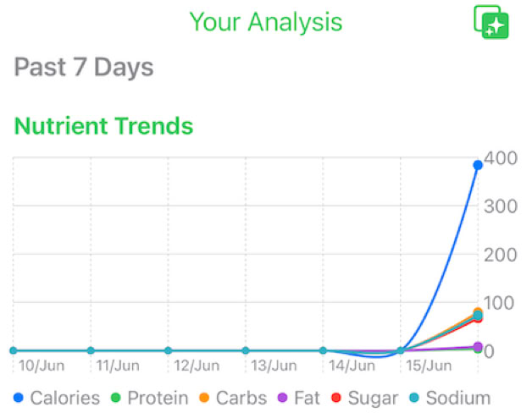Select the 15/Jun data point
The height and width of the screenshot is (418, 532).
[x=401, y=350]
